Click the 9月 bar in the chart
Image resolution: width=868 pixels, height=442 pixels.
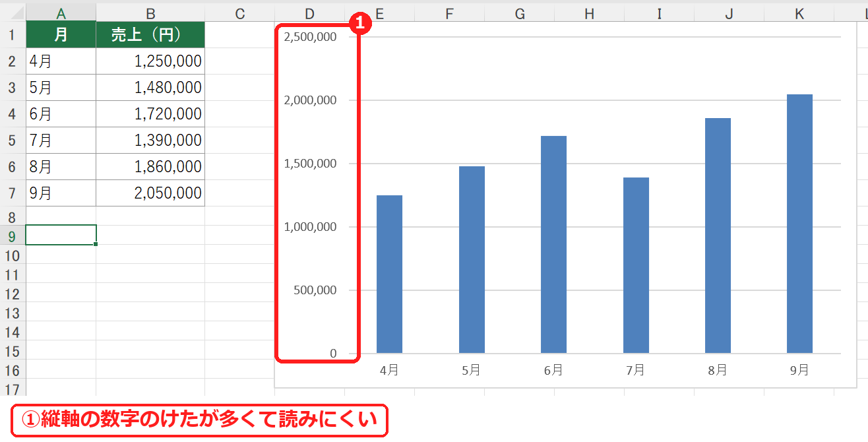pyautogui.click(x=799, y=224)
